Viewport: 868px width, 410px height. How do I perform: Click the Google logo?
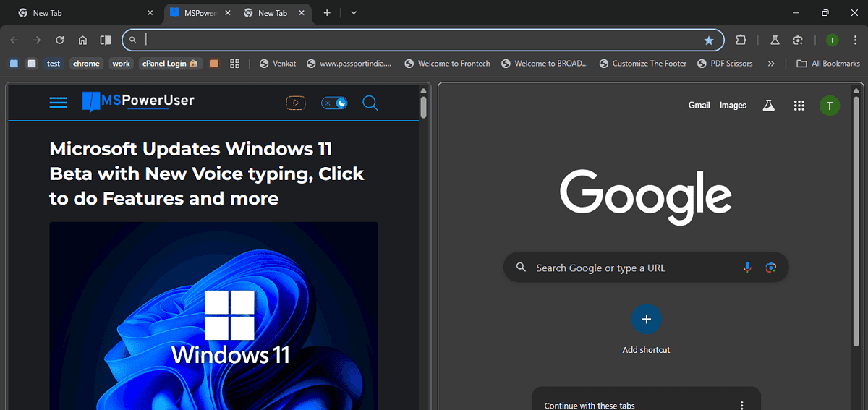point(646,195)
